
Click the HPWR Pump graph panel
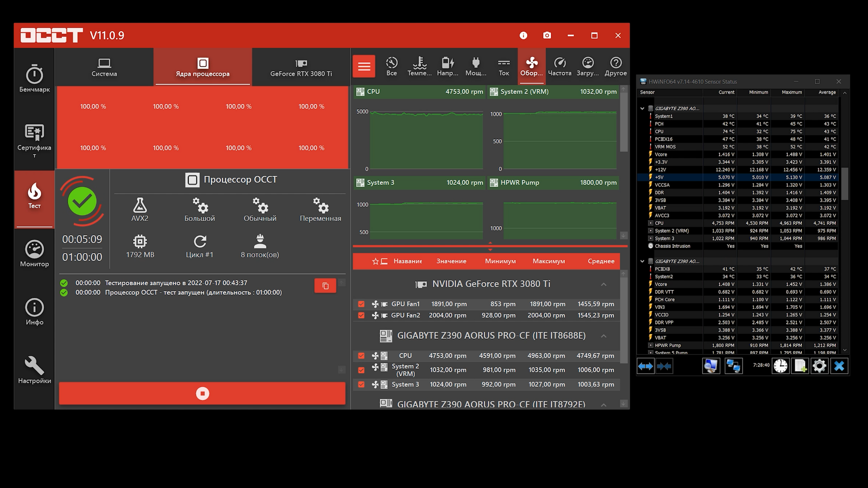(x=553, y=208)
